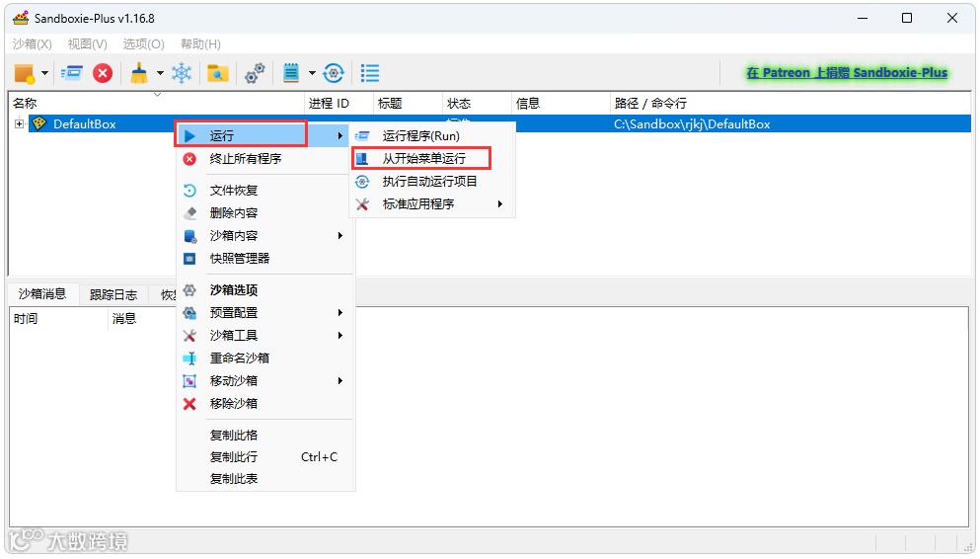
Task: Click the 时间 column header in message log
Action: 59,319
